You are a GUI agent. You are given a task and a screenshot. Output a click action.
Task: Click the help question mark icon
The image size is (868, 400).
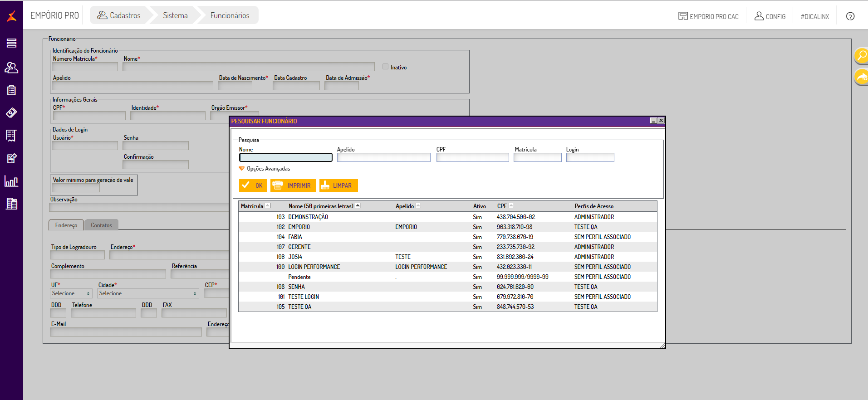[850, 16]
